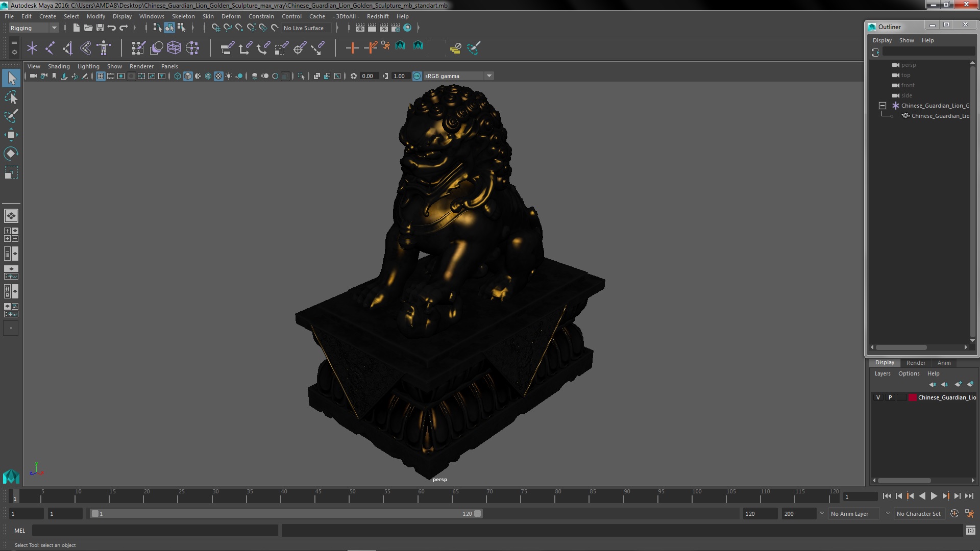Toggle the viewport grid display icon
Image resolution: width=980 pixels, height=551 pixels.
pos(101,76)
